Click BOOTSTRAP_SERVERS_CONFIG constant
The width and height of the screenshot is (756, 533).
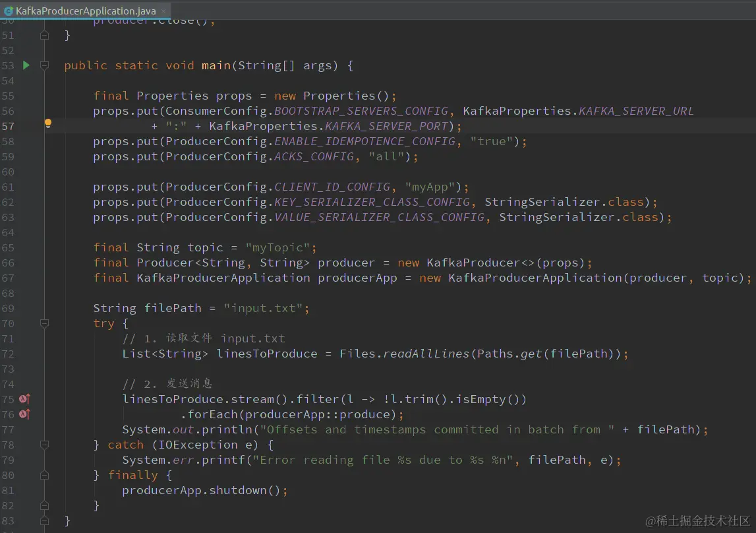point(361,111)
